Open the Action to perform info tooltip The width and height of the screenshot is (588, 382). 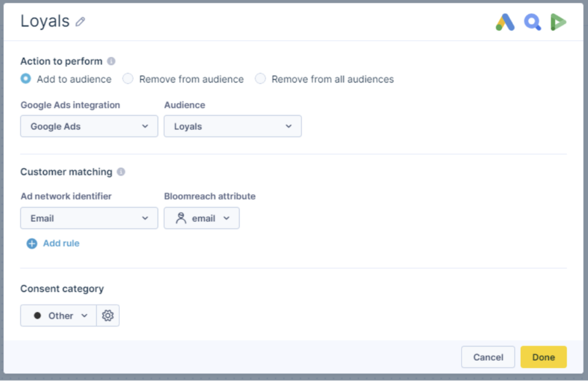111,61
